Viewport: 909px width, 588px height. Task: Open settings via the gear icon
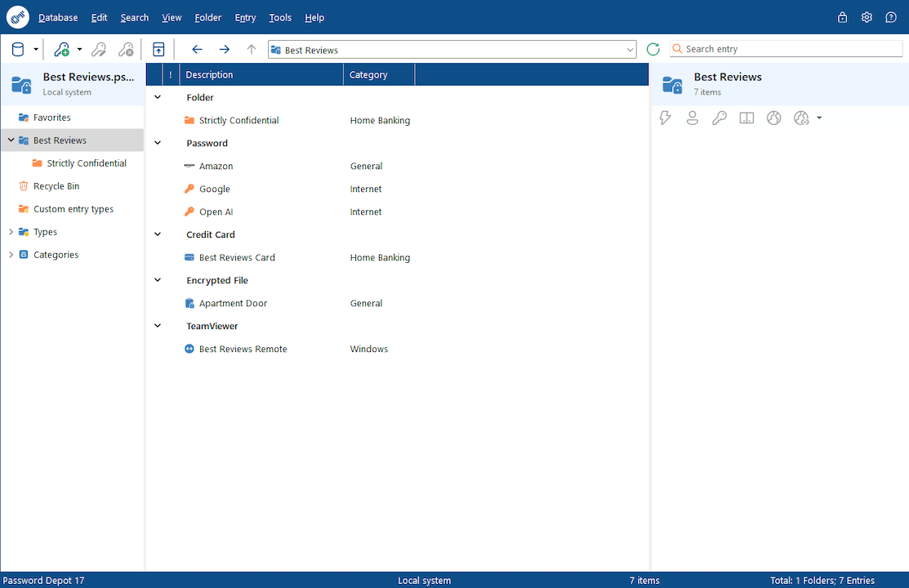[x=867, y=16]
